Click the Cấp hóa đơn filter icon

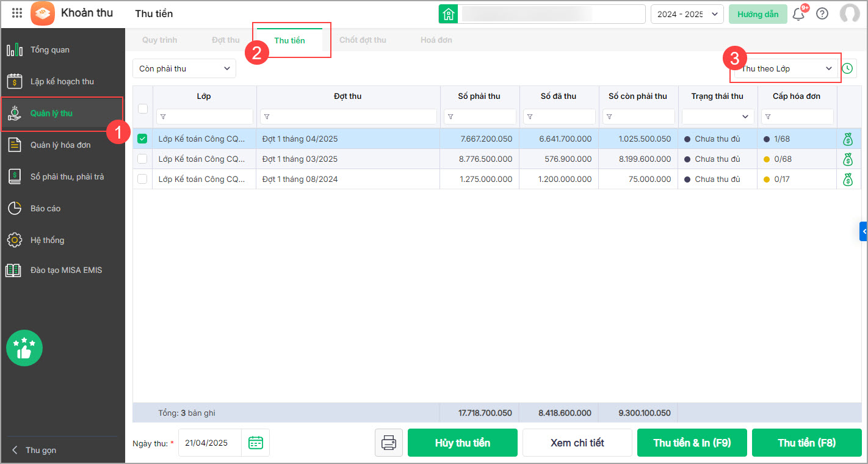point(768,117)
